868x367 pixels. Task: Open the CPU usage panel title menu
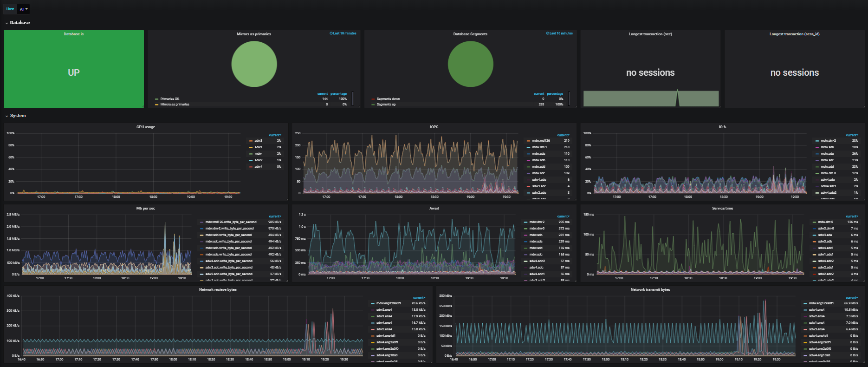point(146,127)
